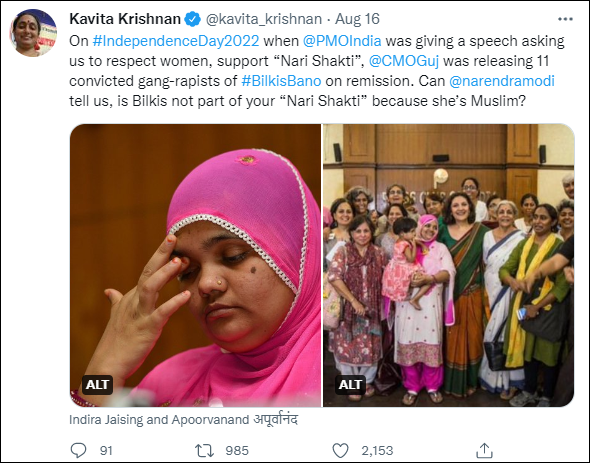590x463 pixels.
Task: Open the #BilkisBano hashtag link
Action: tap(281, 81)
